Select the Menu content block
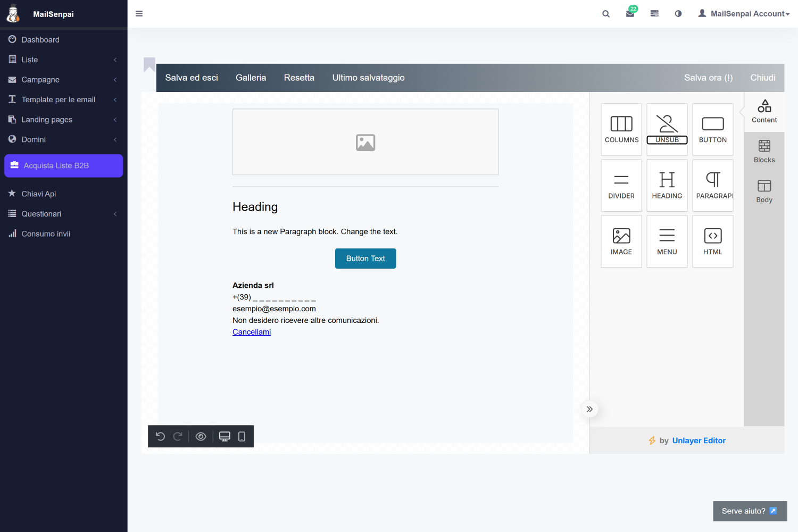Viewport: 798px width, 532px height. [x=667, y=242]
